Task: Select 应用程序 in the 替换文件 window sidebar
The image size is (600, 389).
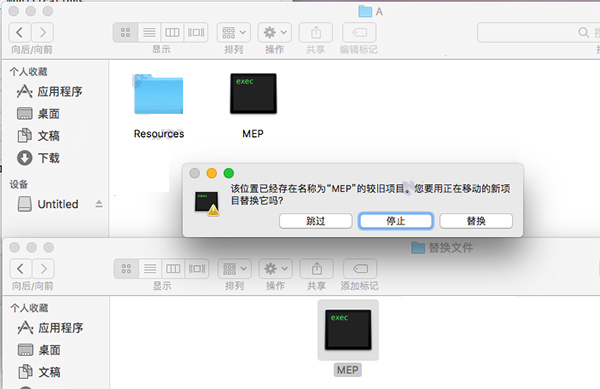Action: [x=51, y=328]
